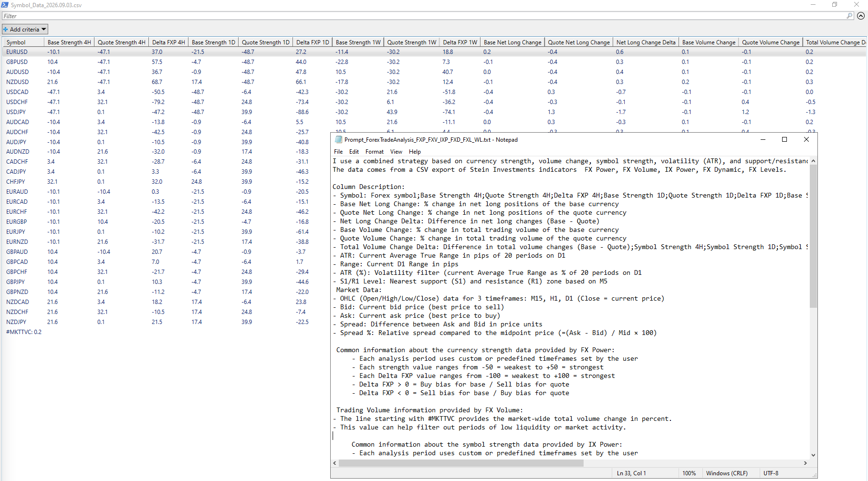Select the GBPNZD symbol cell
The height and width of the screenshot is (481, 868).
(17, 292)
